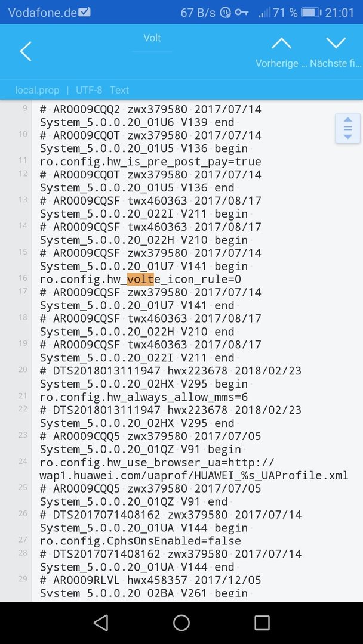Screen dimensions: 363x644
Task: Tap highlighted volt match on line 16
Action: (140, 280)
